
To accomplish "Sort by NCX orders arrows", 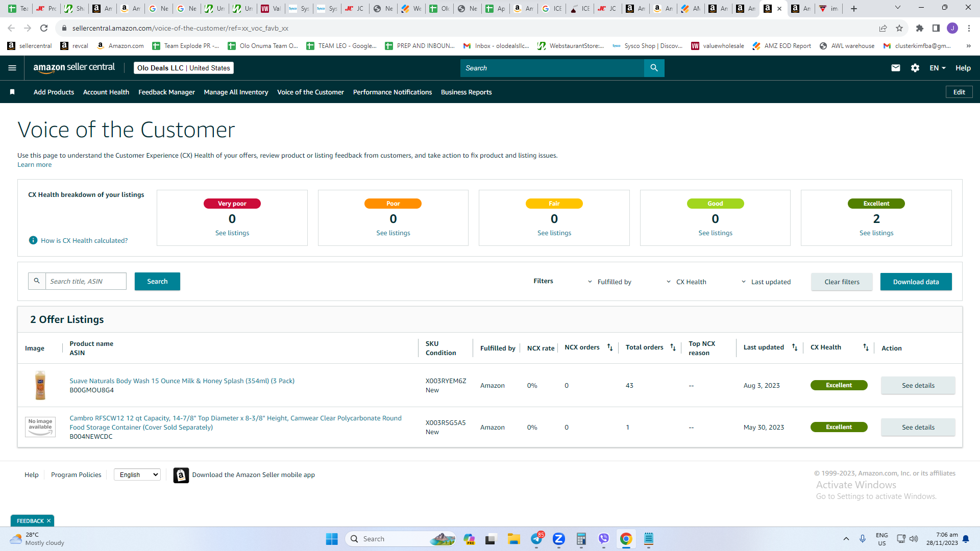I will click(610, 347).
